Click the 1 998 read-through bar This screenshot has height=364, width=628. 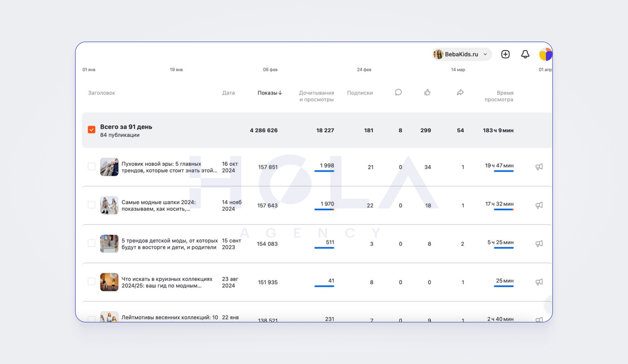[x=324, y=171]
